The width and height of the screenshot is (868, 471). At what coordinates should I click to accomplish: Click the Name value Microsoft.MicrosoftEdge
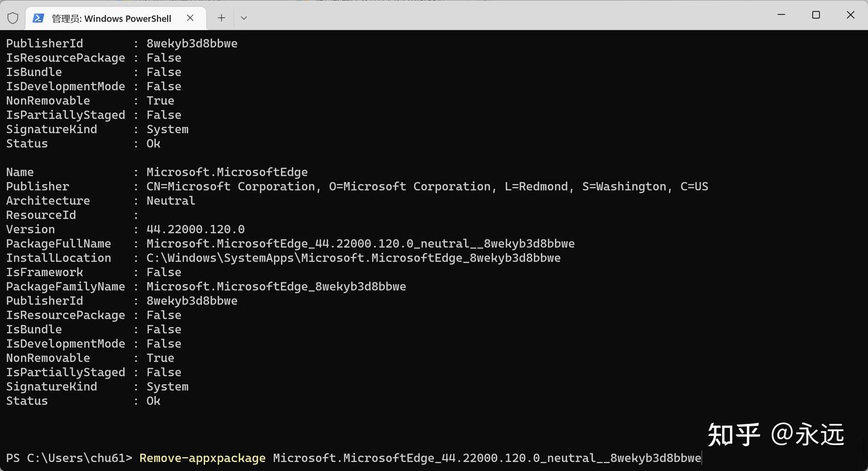tap(227, 172)
